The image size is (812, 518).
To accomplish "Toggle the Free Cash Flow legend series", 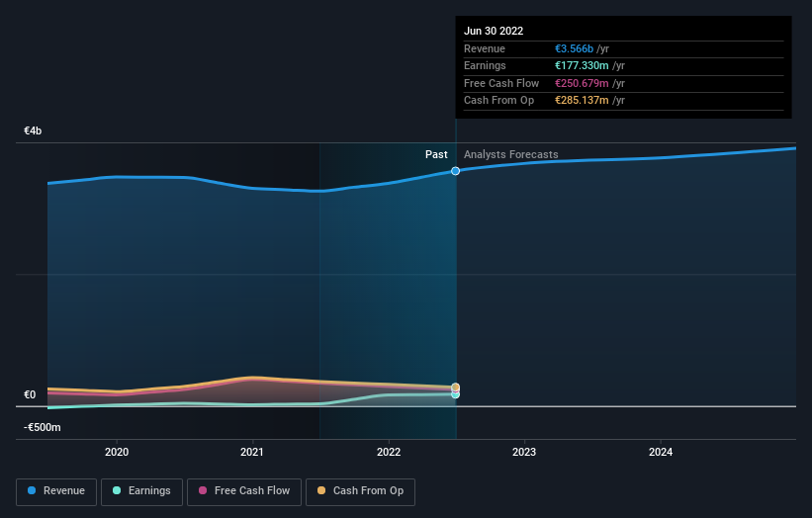I will 244,491.
